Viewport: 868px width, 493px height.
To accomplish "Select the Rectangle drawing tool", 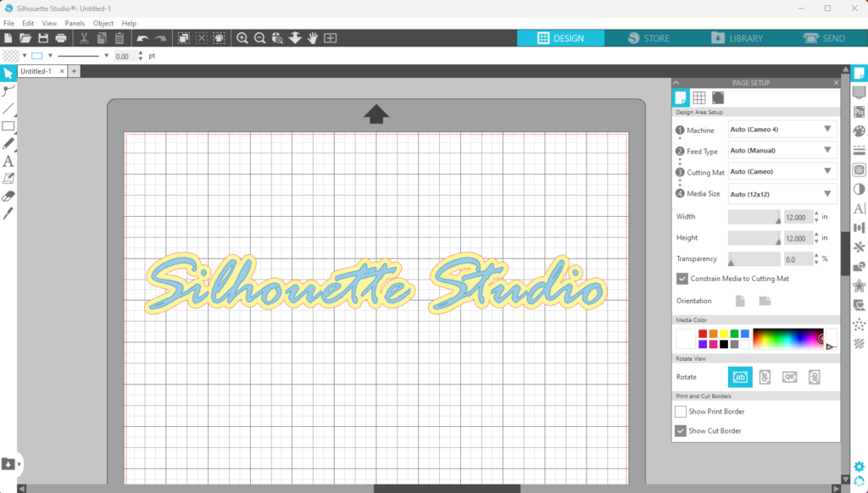I will click(x=8, y=126).
